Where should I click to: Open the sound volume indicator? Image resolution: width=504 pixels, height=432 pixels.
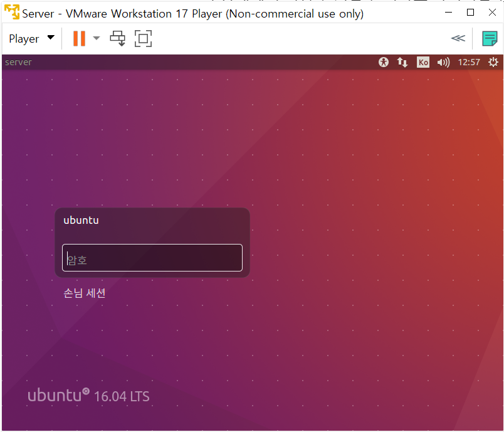pyautogui.click(x=443, y=62)
